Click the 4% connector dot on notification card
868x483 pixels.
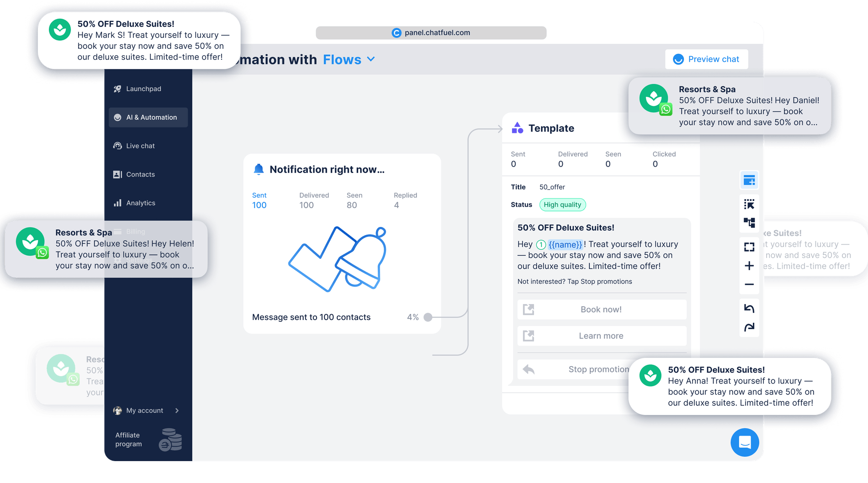tap(428, 317)
